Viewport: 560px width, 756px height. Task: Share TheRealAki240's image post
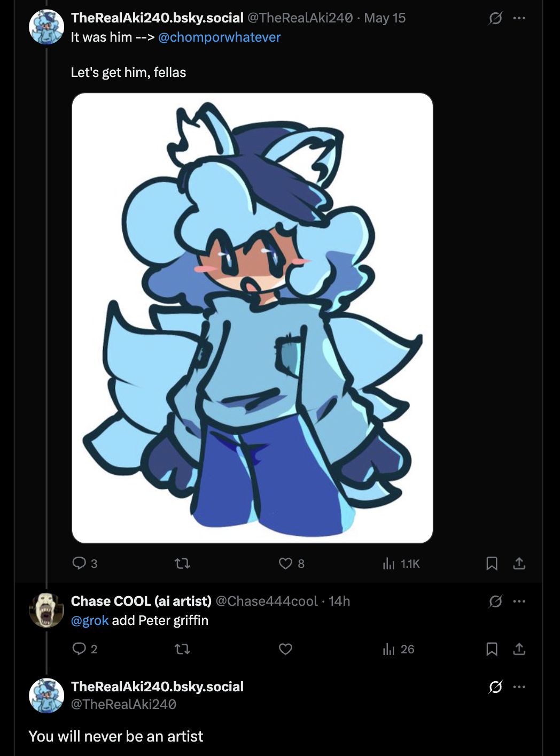pyautogui.click(x=519, y=563)
